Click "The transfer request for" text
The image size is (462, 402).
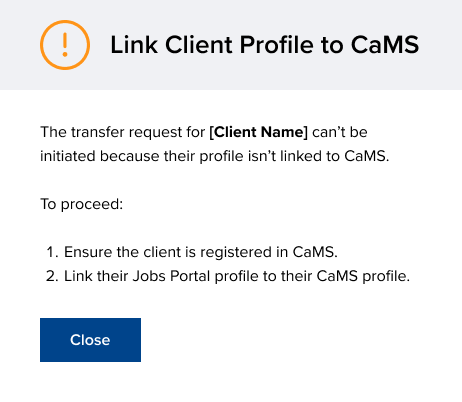[122, 132]
